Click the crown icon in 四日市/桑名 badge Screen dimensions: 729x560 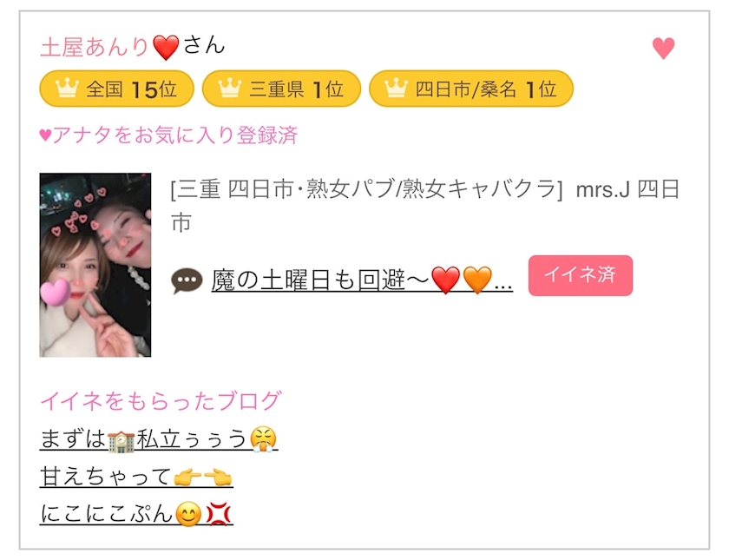coord(396,88)
